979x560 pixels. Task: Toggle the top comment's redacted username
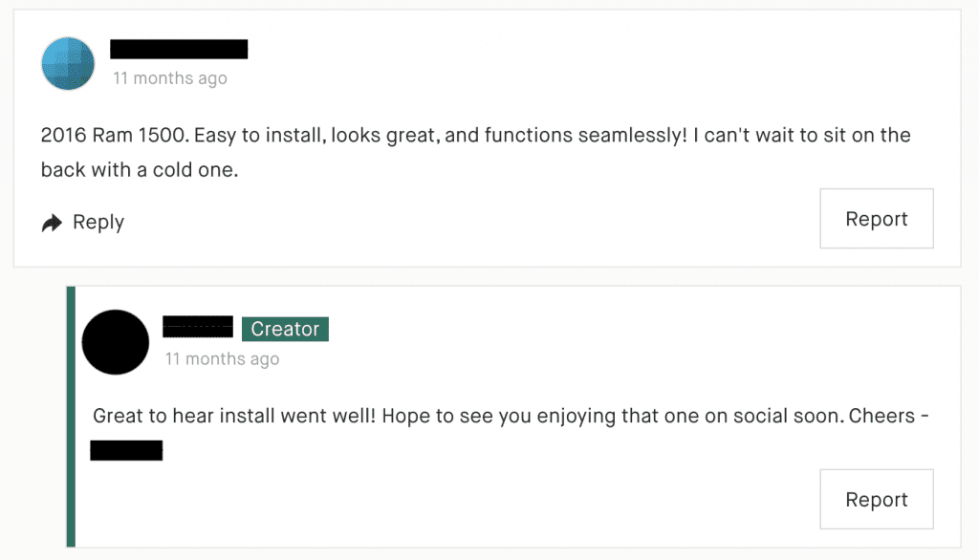179,48
